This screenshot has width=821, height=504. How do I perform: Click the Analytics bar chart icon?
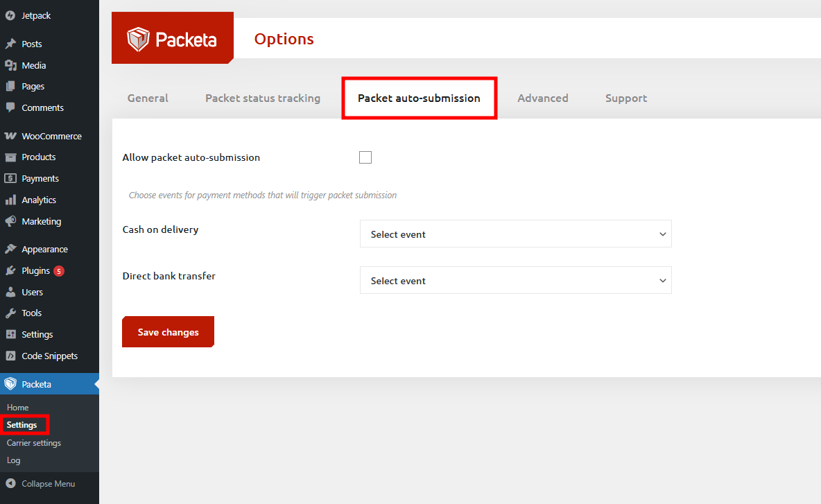tap(10, 200)
